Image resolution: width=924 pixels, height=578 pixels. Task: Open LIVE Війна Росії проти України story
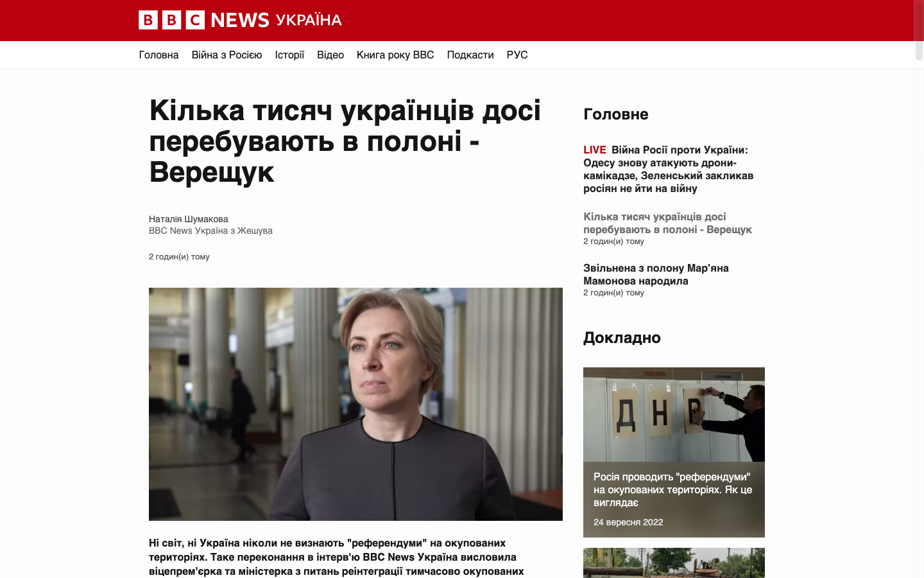pos(668,169)
